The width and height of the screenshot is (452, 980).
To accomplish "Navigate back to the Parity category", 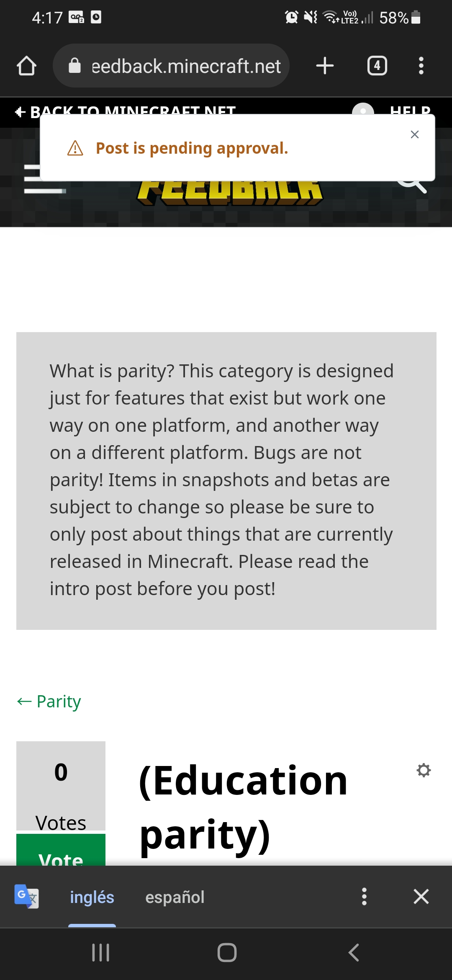I will click(x=49, y=701).
